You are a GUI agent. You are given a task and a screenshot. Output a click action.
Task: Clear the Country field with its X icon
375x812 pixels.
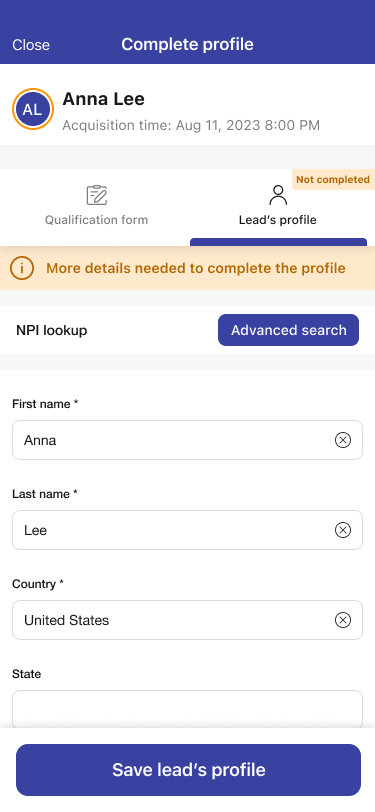tap(342, 620)
